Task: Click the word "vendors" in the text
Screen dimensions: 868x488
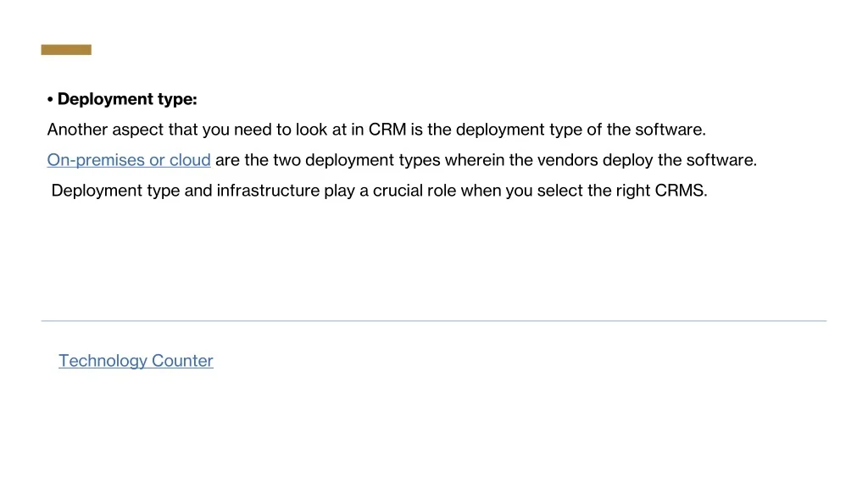Action: [567, 160]
